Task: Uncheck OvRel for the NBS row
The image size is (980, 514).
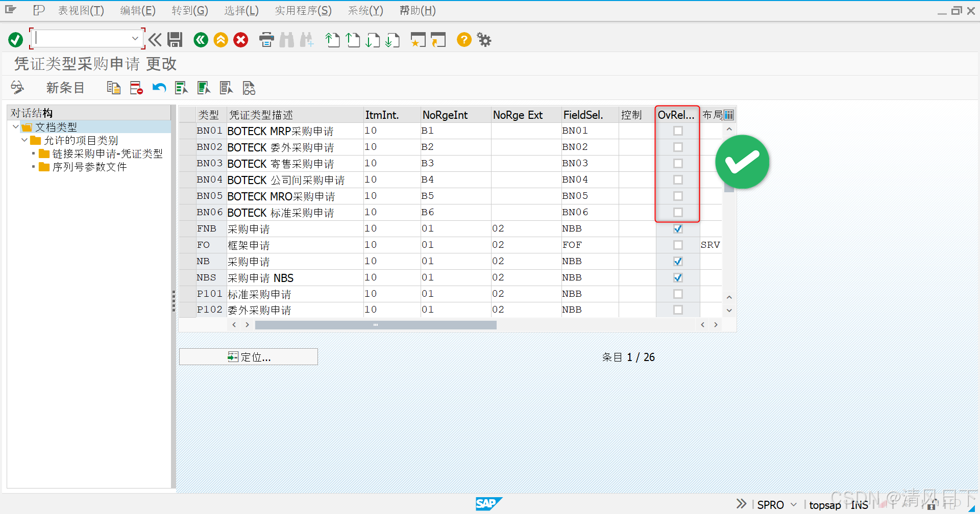Action: [677, 277]
